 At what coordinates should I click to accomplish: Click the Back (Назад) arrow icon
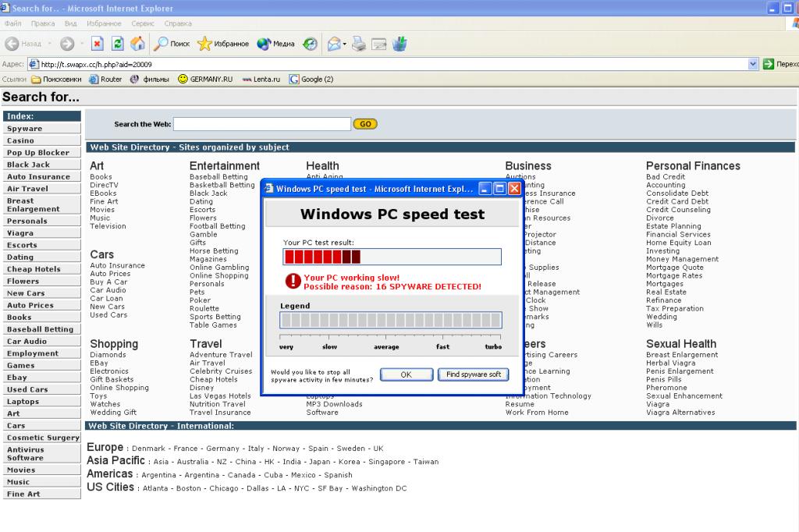[12, 44]
